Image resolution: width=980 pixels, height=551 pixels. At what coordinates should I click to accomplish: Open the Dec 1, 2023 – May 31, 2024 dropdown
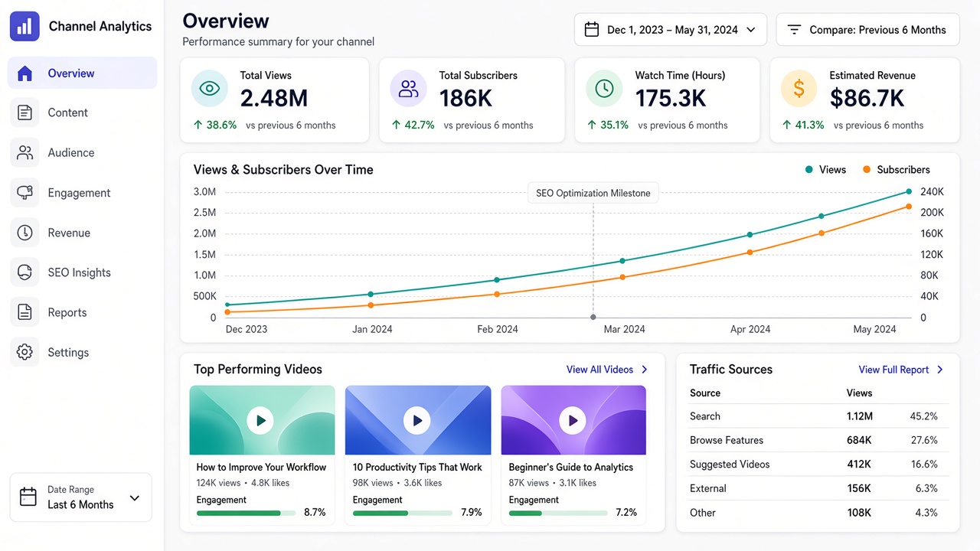[x=671, y=30]
